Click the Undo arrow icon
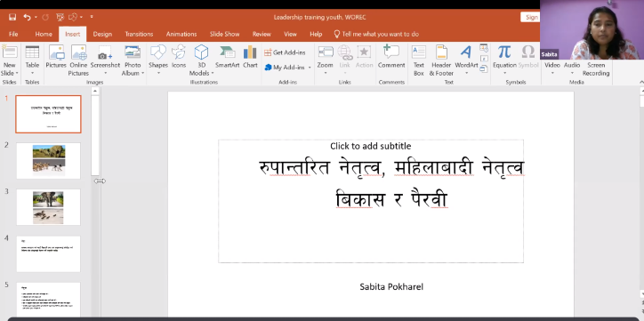This screenshot has height=321, width=644. click(27, 17)
